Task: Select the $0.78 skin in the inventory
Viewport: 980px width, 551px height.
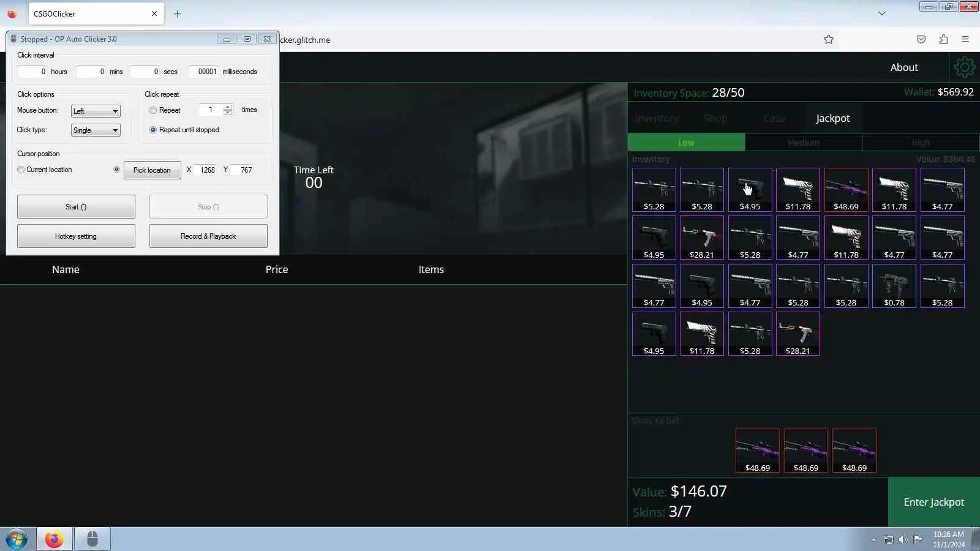Action: click(894, 286)
